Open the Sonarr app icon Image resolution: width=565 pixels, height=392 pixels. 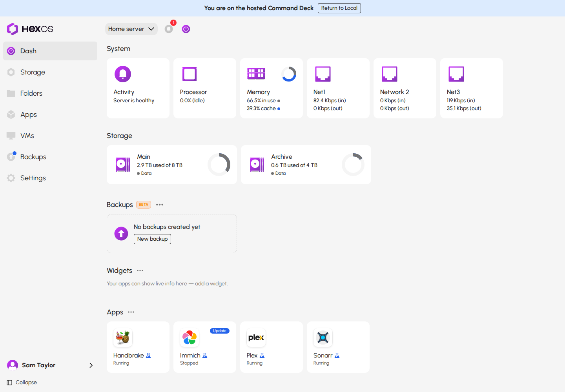(323, 338)
